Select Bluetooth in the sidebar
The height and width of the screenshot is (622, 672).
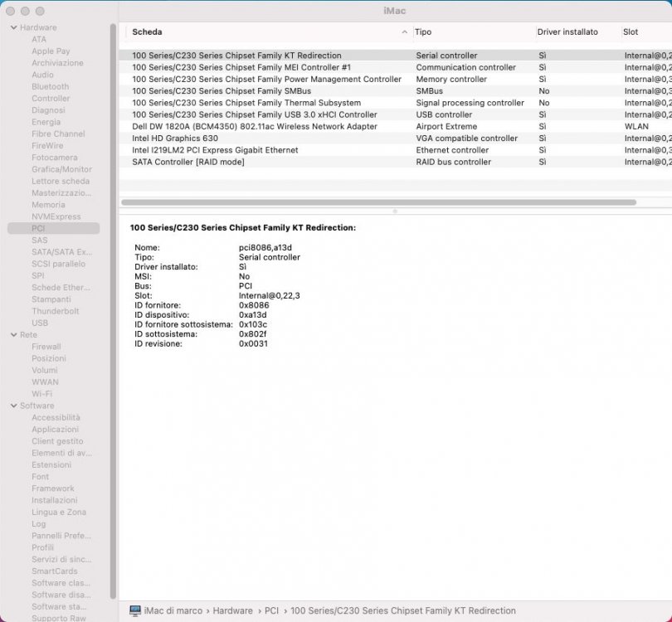pyautogui.click(x=50, y=86)
